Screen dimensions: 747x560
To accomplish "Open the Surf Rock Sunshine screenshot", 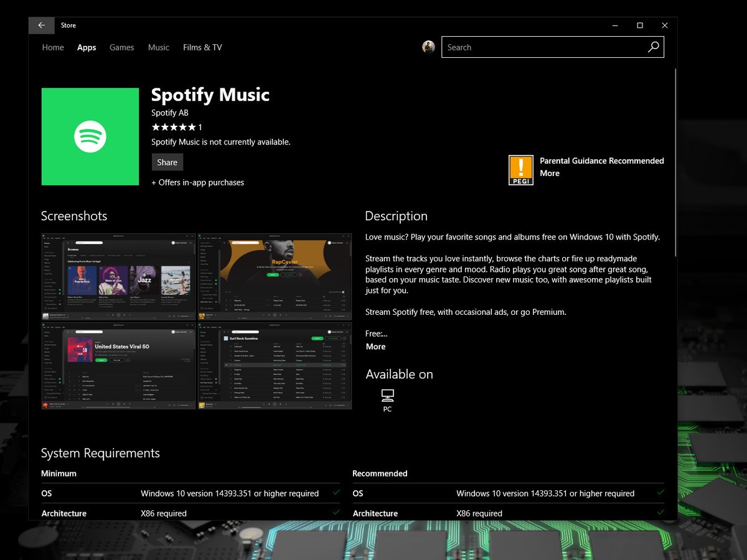I will [x=275, y=366].
